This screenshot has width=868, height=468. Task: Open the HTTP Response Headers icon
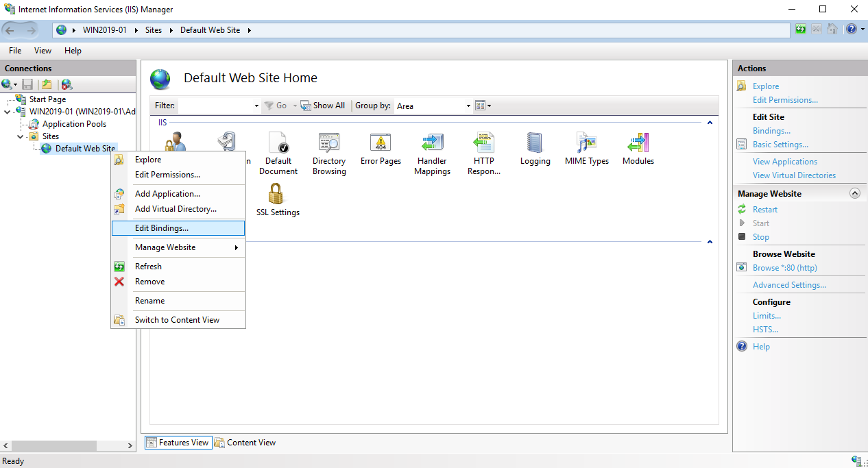484,143
